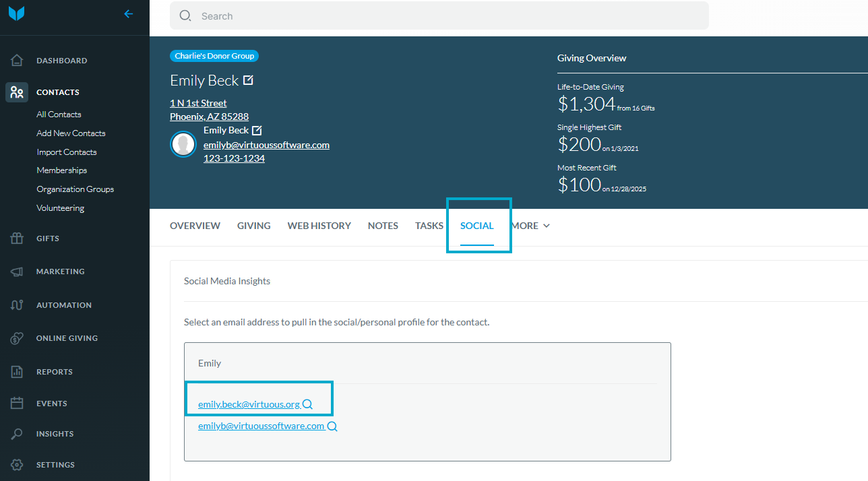The width and height of the screenshot is (868, 481).
Task: Search profile icon for emilyb@virtuoussoftware.com
Action: [x=332, y=426]
